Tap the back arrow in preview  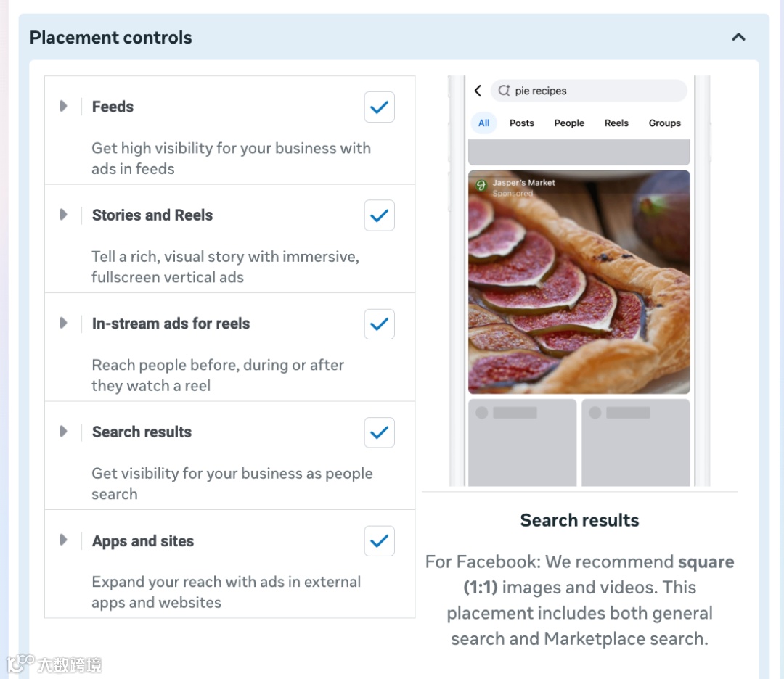(x=478, y=91)
